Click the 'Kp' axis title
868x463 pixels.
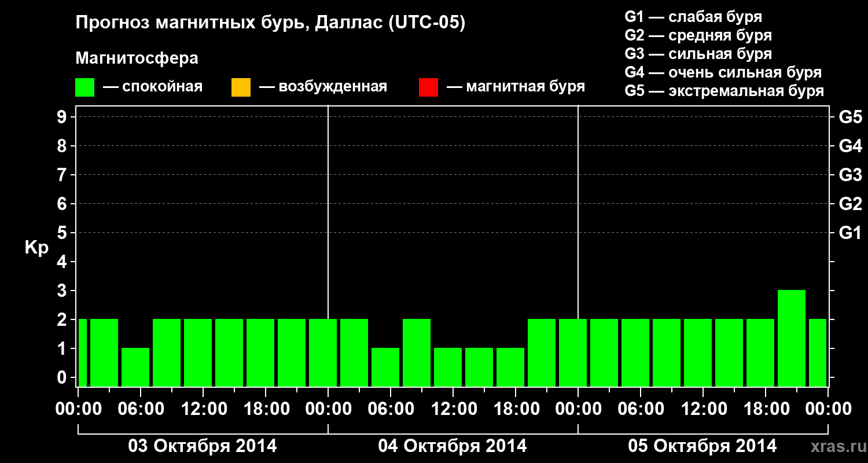pyautogui.click(x=36, y=248)
